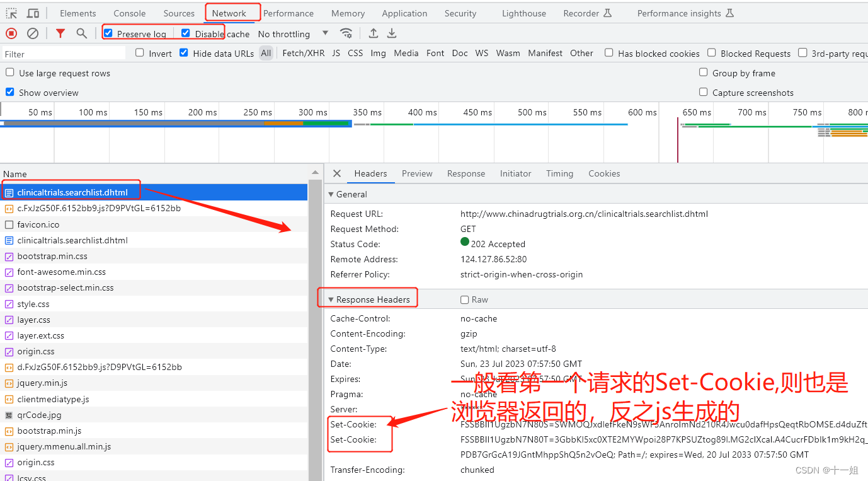Image resolution: width=868 pixels, height=481 pixels.
Task: Import HAR file with upload arrow
Action: 374,33
